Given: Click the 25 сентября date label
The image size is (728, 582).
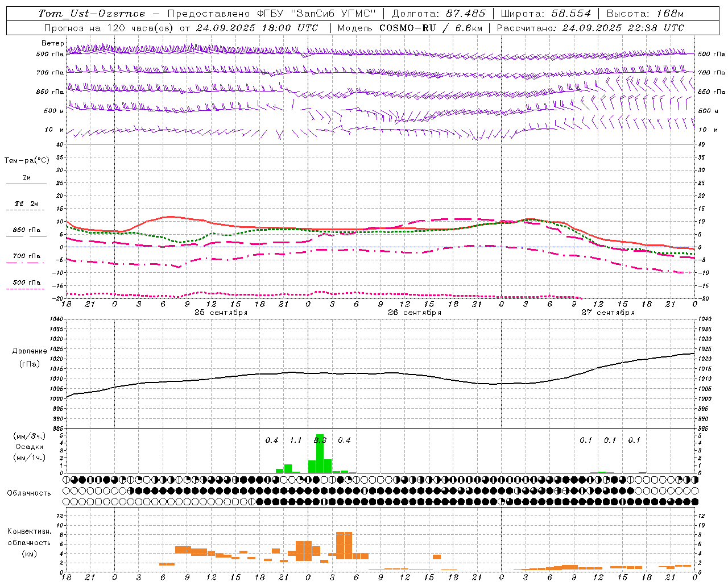Looking at the screenshot, I should (x=221, y=313).
